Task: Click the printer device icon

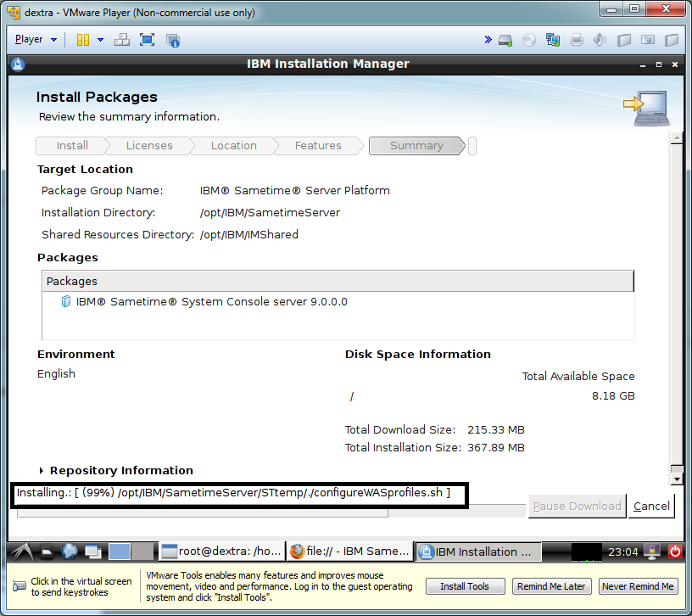Action: (577, 40)
